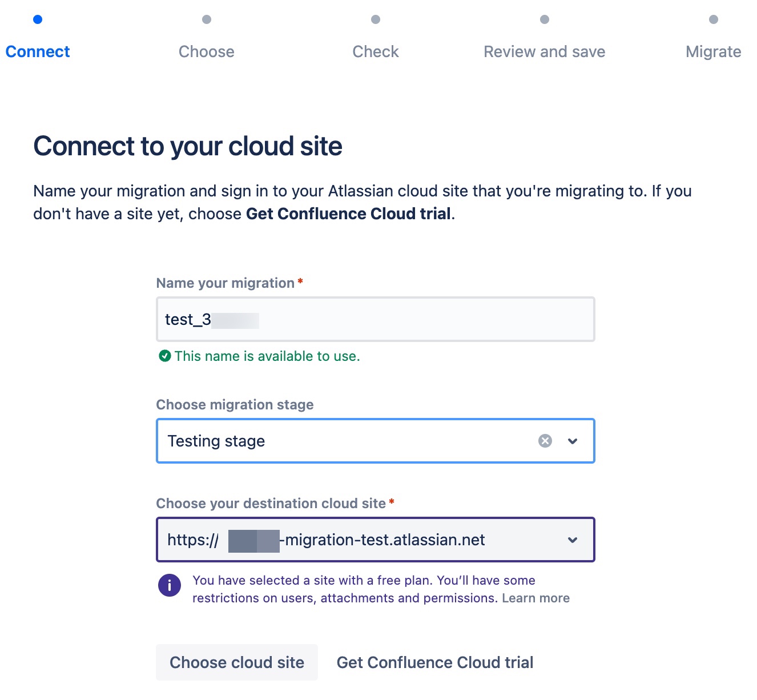Click the Choose step dot indicator
The width and height of the screenshot is (757, 700).
[207, 19]
